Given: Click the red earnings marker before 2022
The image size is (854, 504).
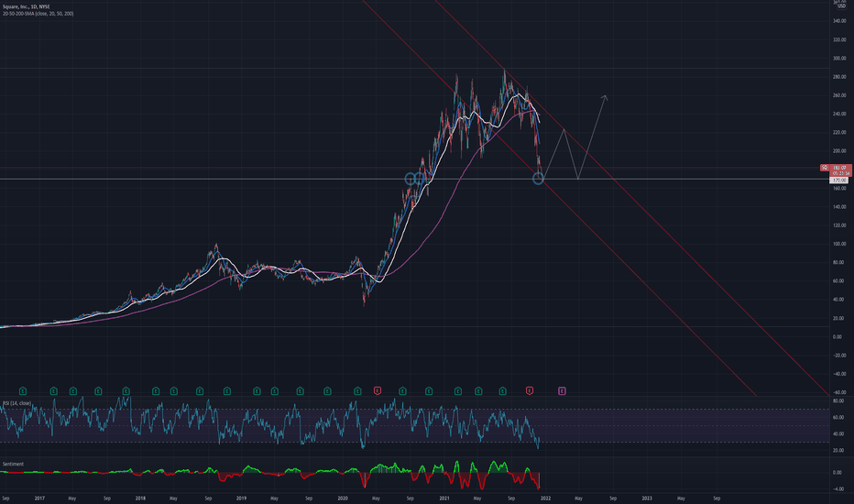Looking at the screenshot, I should (x=529, y=390).
